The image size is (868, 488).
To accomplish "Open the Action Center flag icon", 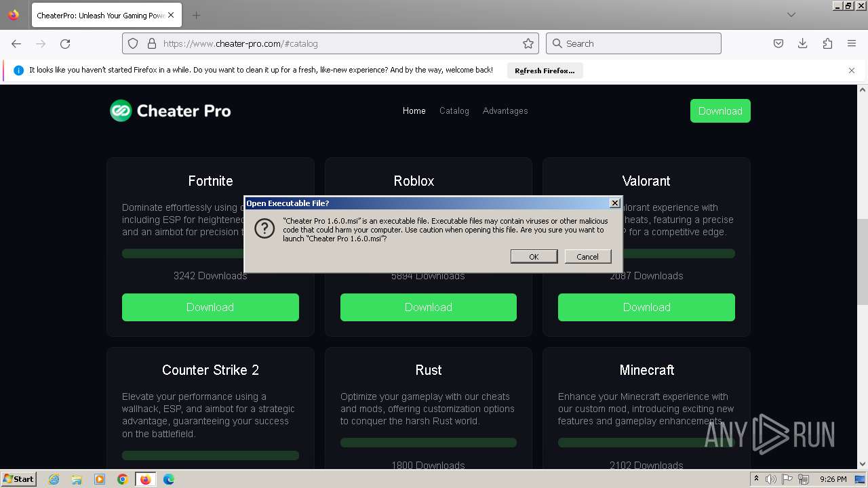I will click(788, 479).
